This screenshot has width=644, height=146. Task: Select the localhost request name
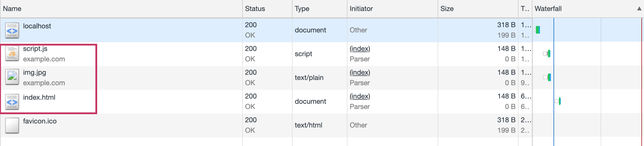click(37, 26)
